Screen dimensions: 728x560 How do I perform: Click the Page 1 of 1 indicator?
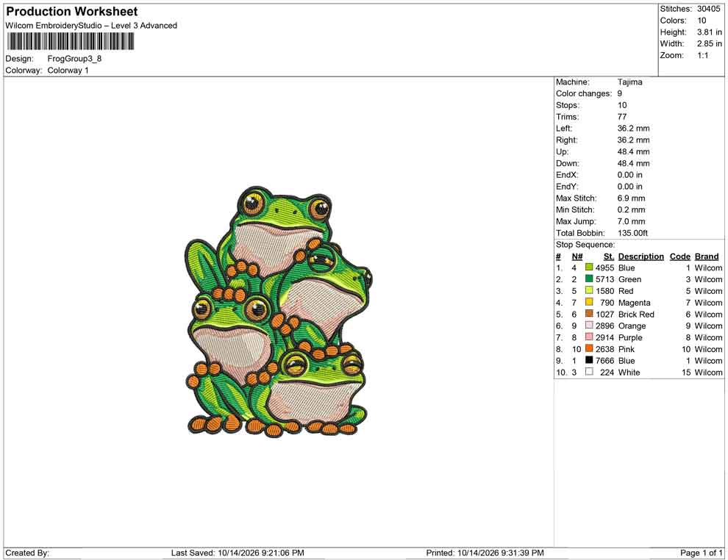[701, 553]
